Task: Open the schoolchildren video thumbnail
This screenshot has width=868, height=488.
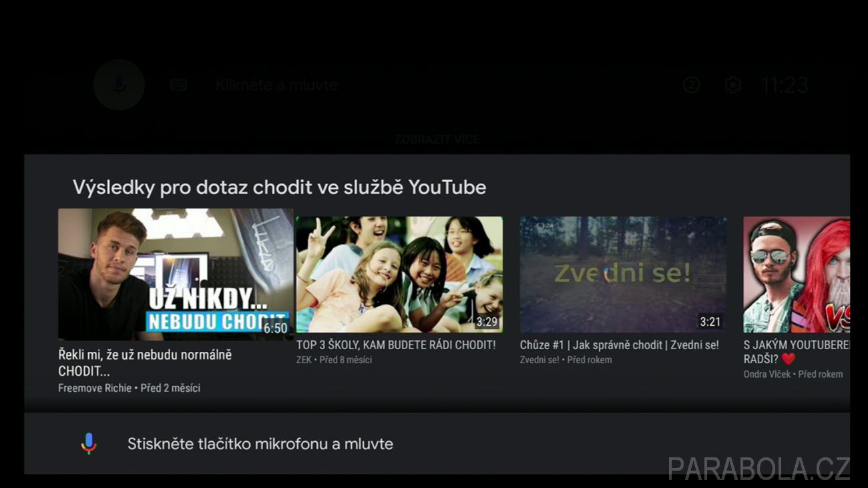Action: pyautogui.click(x=399, y=274)
